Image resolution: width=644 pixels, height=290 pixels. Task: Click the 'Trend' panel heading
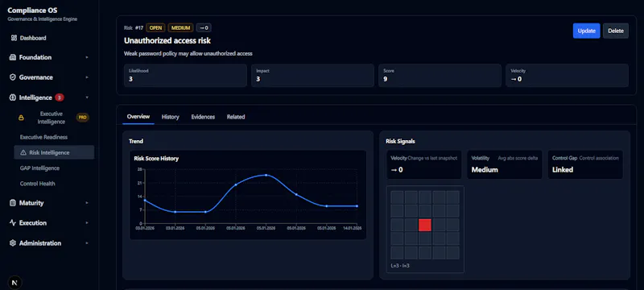click(136, 141)
